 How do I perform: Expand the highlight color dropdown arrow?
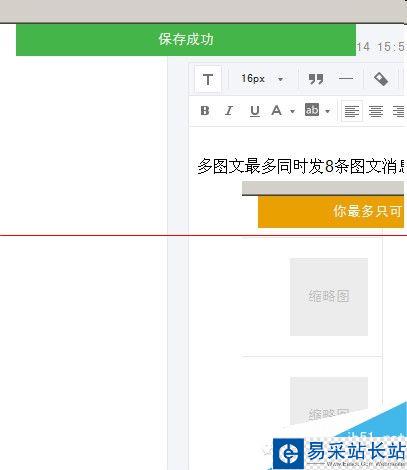pyautogui.click(x=327, y=111)
